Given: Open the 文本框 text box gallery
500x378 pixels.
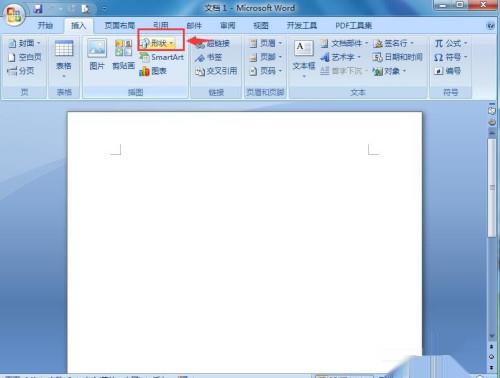Looking at the screenshot, I should [304, 60].
